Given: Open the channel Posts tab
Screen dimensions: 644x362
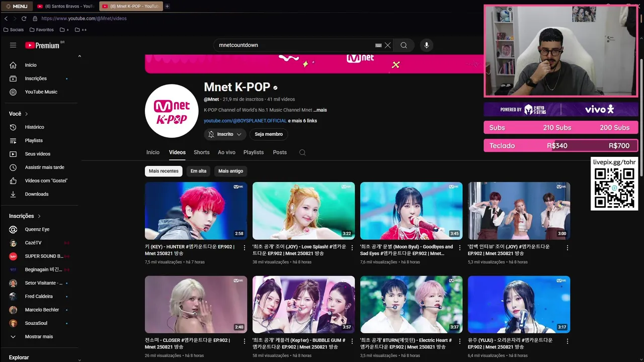Looking at the screenshot, I should click(280, 152).
